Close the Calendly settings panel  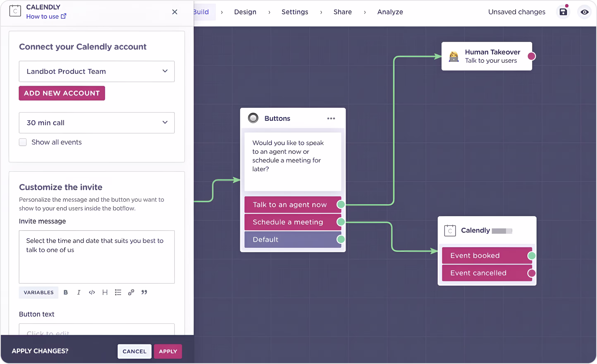click(x=174, y=12)
